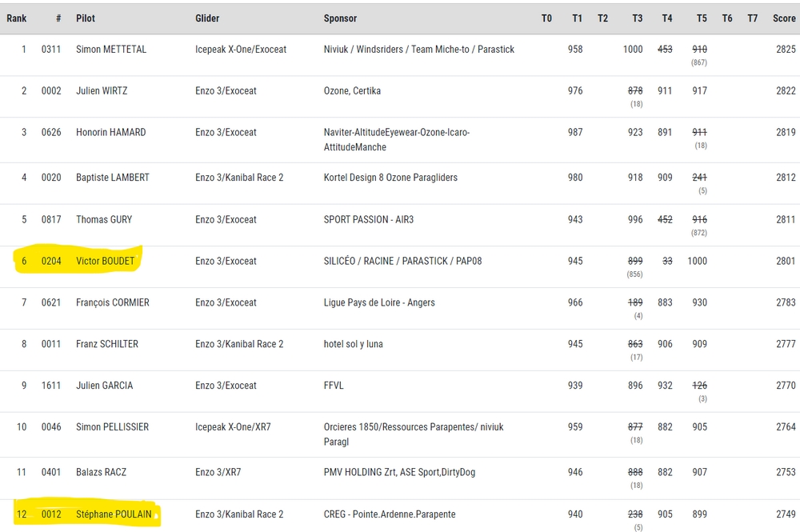The image size is (800, 532).
Task: Open Thomas GURY's row
Action: [104, 219]
